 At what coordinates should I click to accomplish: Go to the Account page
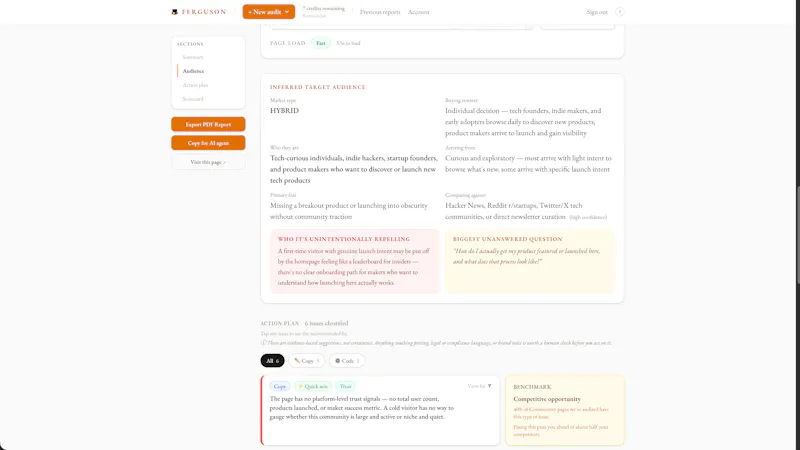418,12
